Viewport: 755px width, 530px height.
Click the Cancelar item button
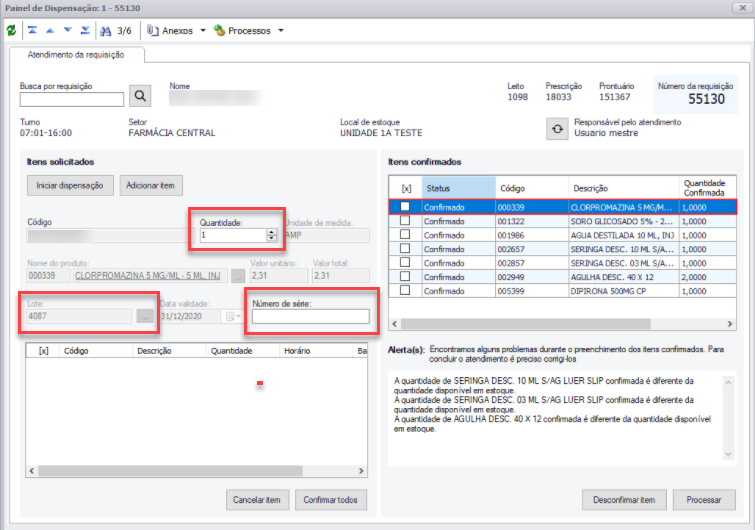257,500
